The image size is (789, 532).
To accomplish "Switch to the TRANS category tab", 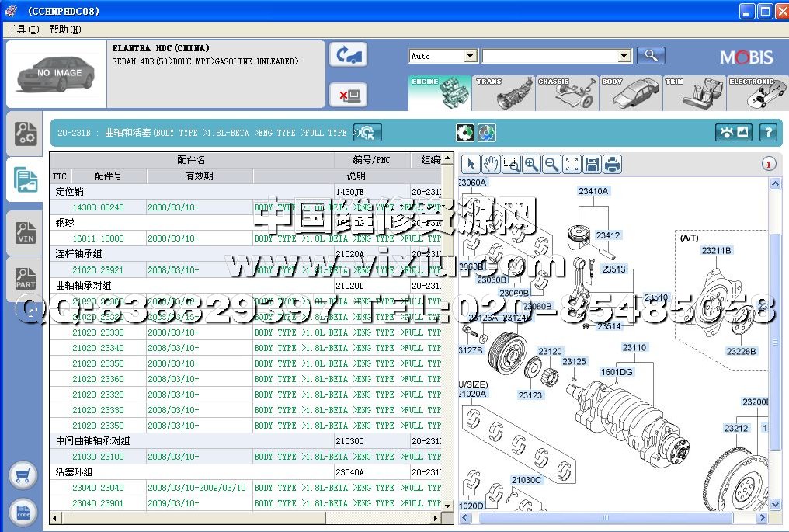I will 503,93.
